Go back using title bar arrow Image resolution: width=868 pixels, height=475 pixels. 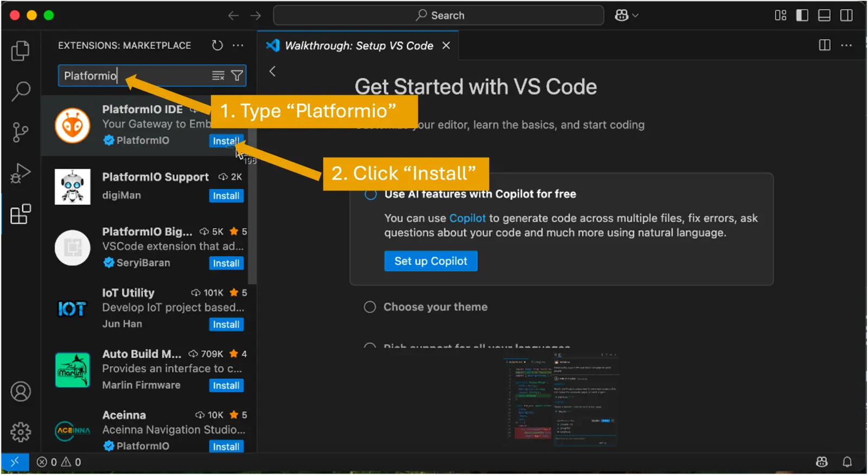coord(233,16)
